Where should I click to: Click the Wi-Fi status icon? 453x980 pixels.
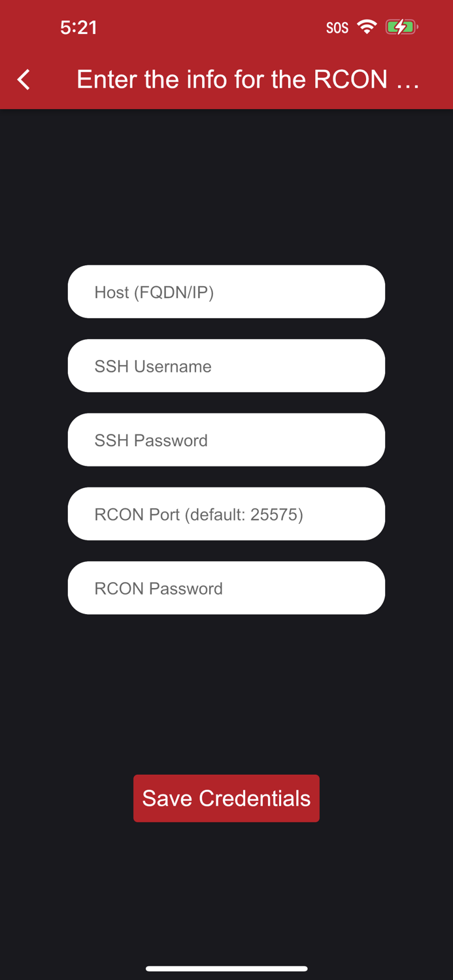pyautogui.click(x=367, y=27)
